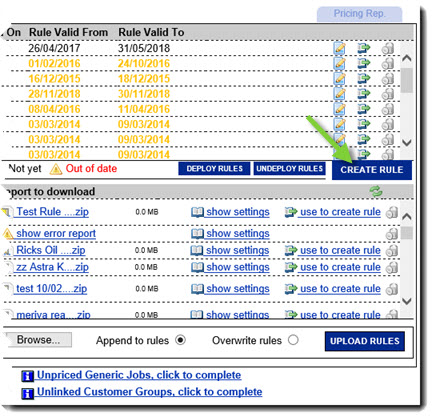Click the warning icon beside show error report

coord(8,234)
